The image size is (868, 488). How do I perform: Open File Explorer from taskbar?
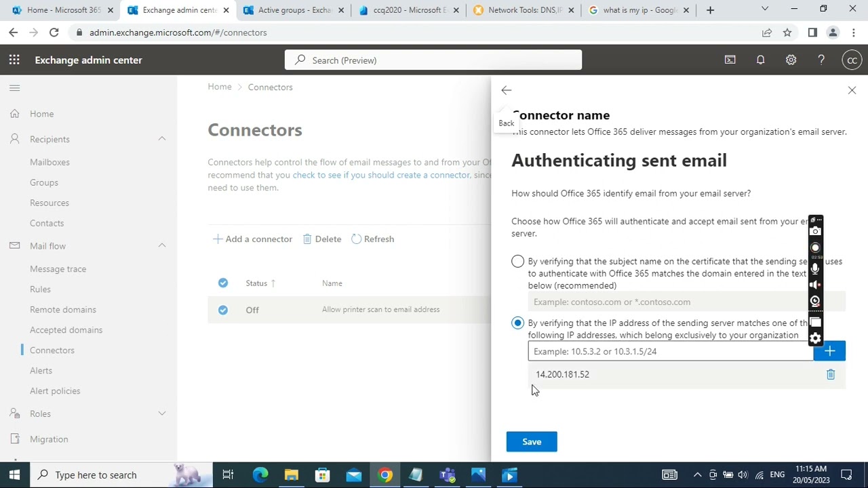point(292,475)
